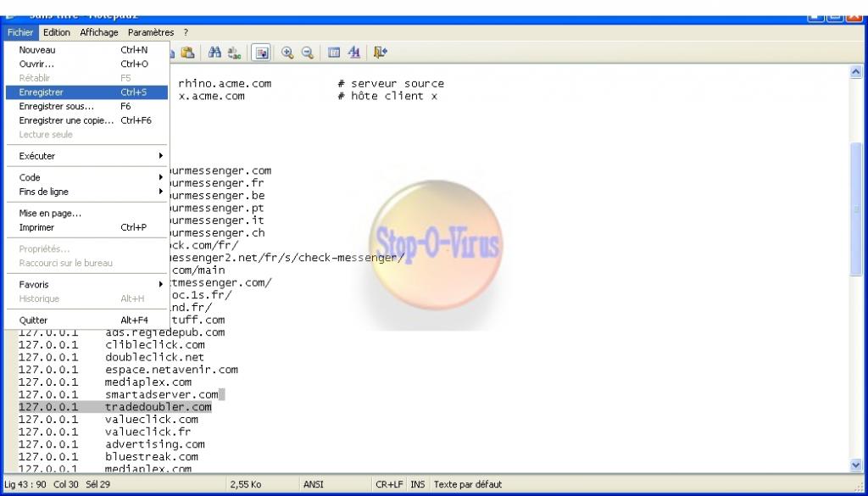Click the rhino.acme.com text
Image resolution: width=868 pixels, height=496 pixels.
tap(225, 84)
